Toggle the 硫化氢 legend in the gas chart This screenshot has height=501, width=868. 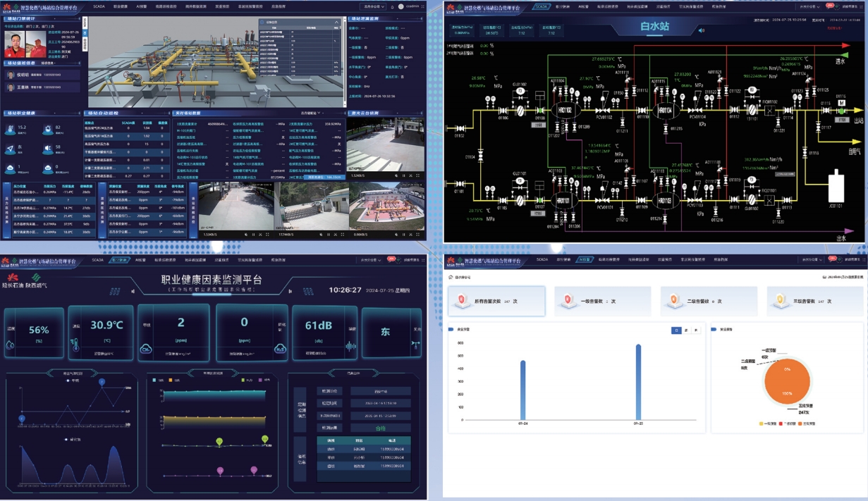coord(72,439)
